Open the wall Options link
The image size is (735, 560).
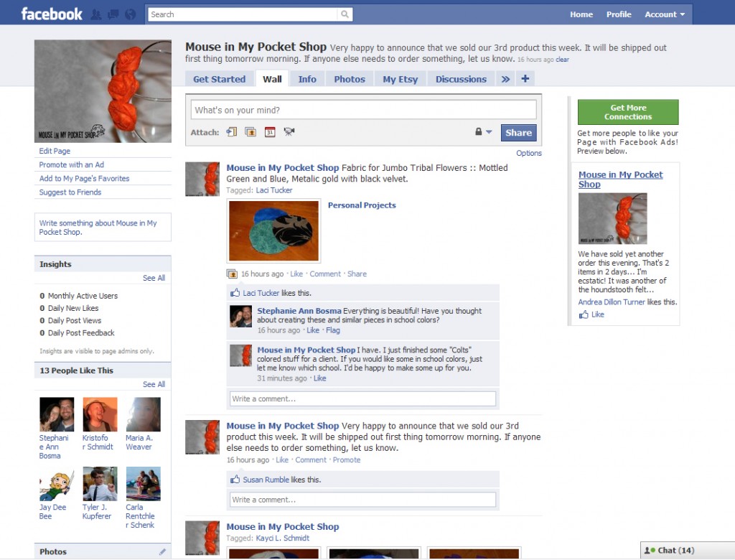(x=529, y=153)
